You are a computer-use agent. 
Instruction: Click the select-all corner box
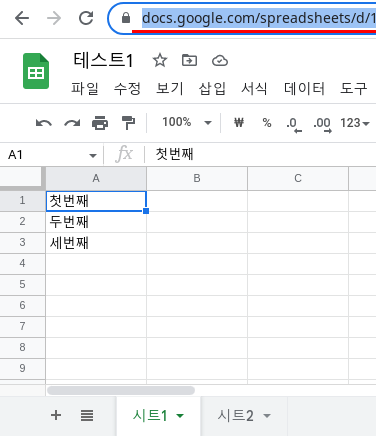click(x=22, y=178)
